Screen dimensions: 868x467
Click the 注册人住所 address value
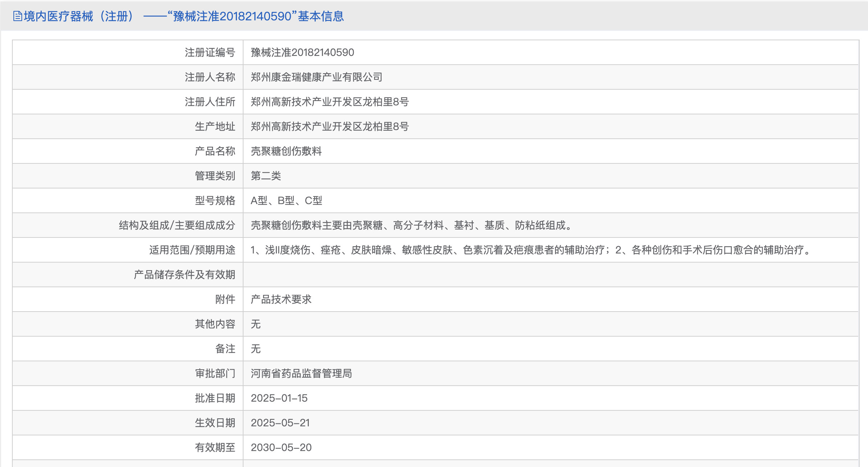click(329, 102)
